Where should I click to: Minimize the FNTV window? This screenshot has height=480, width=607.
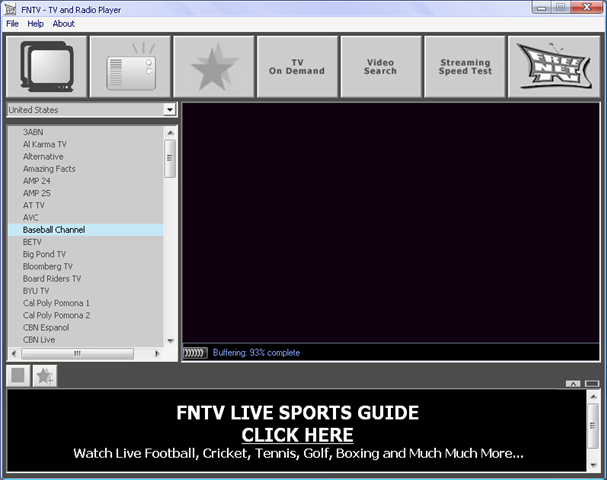click(x=542, y=7)
